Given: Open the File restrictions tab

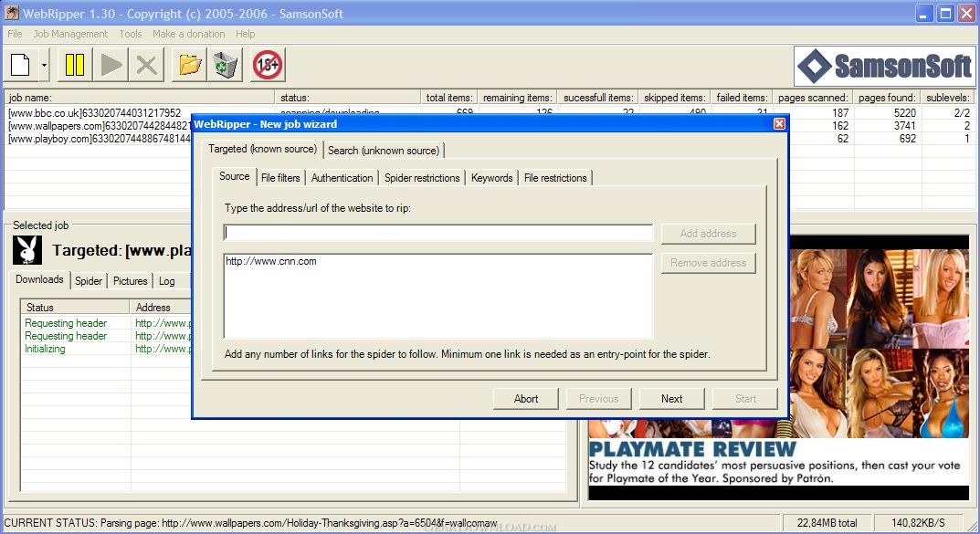Looking at the screenshot, I should pos(555,178).
